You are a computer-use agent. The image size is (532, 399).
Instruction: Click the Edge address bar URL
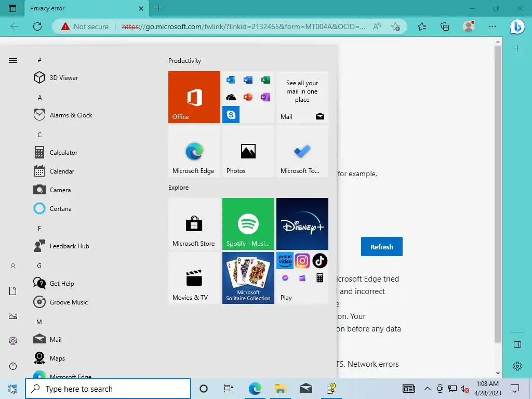click(243, 26)
